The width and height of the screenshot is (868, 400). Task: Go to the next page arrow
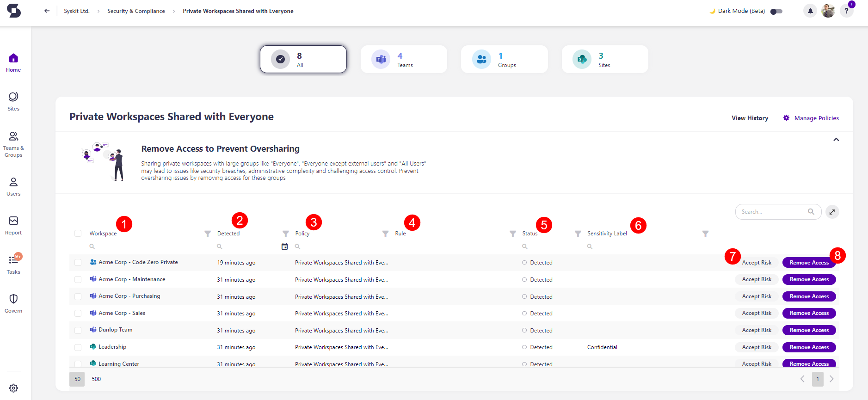click(x=831, y=379)
